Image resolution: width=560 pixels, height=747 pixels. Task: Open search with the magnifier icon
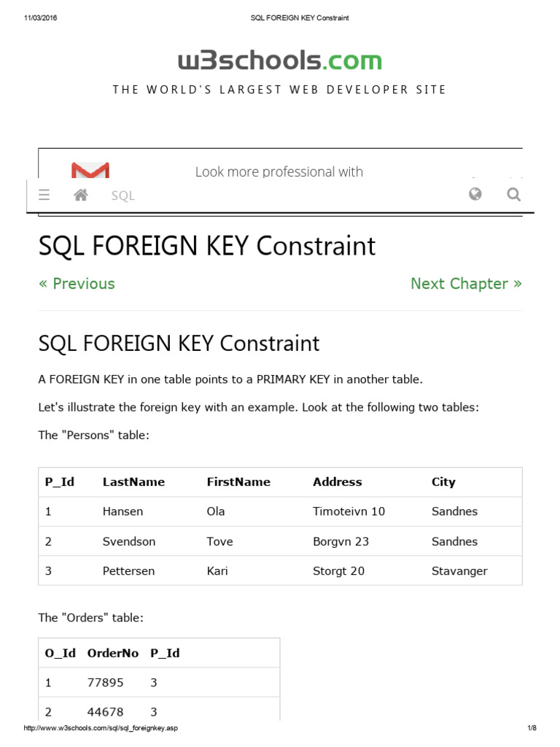(x=513, y=194)
